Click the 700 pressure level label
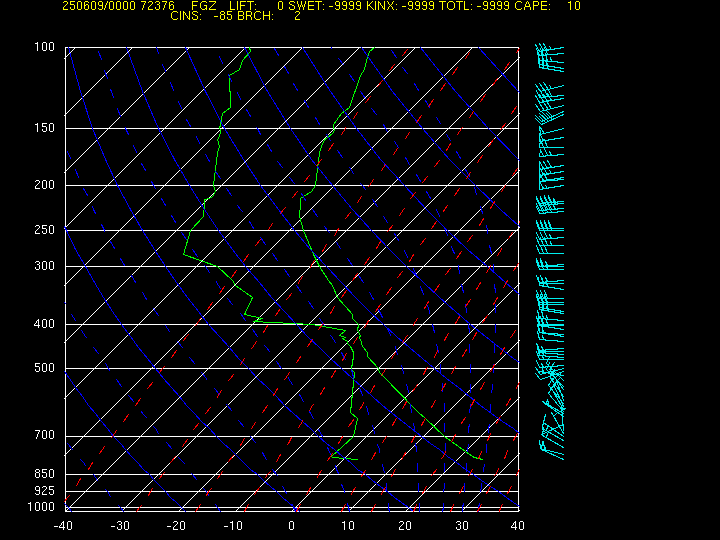The width and height of the screenshot is (720, 540). 45,435
